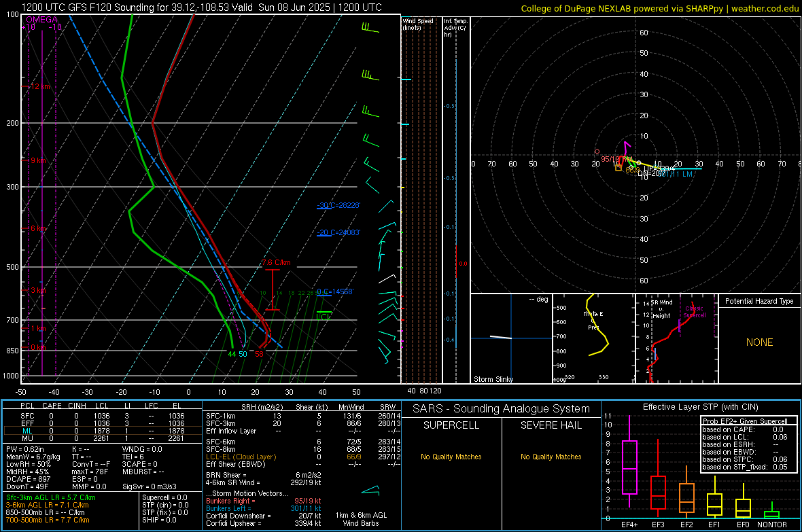Select the Prob EF2+ Given Supercell header

[745, 421]
